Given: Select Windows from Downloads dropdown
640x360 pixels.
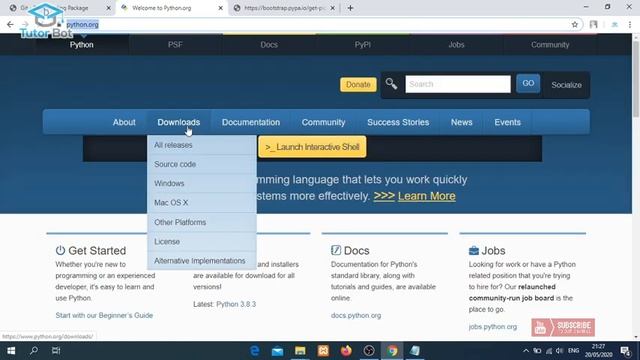Looking at the screenshot, I should tap(202, 183).
